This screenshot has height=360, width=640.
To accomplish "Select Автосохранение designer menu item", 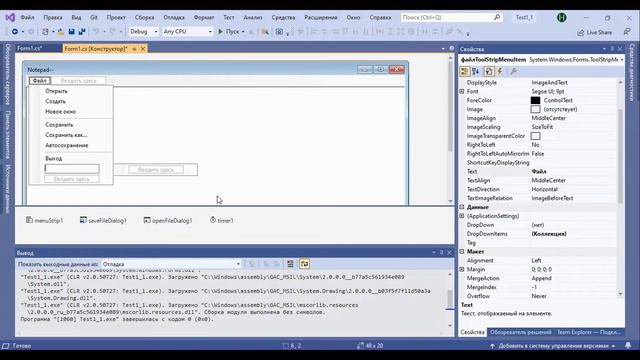I will (x=67, y=145).
